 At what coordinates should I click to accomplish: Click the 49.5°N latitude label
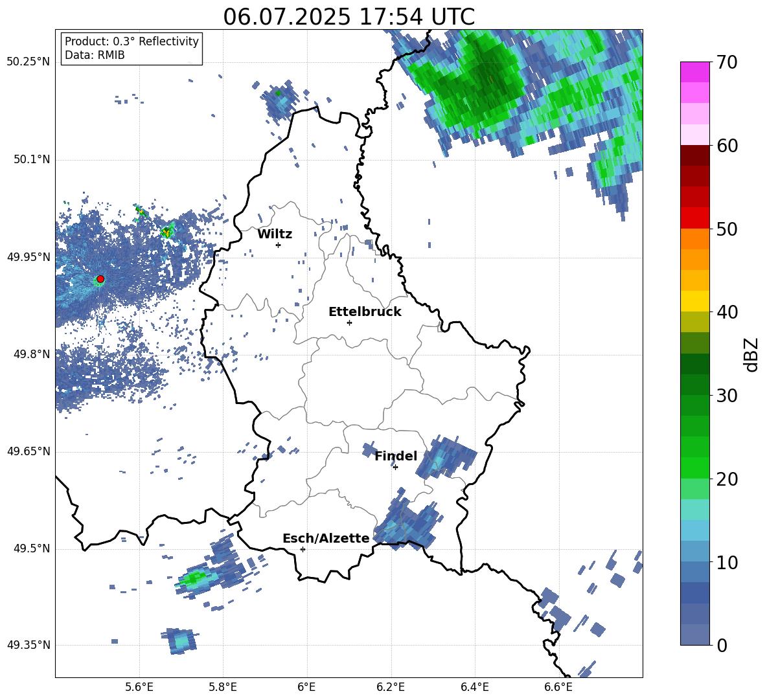click(x=32, y=548)
